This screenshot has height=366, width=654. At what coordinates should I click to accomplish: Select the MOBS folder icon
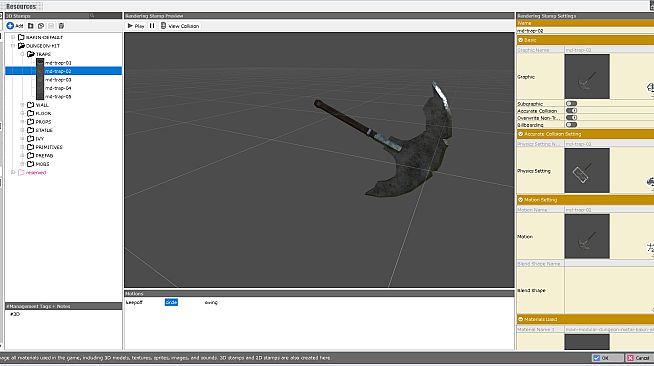[30, 164]
